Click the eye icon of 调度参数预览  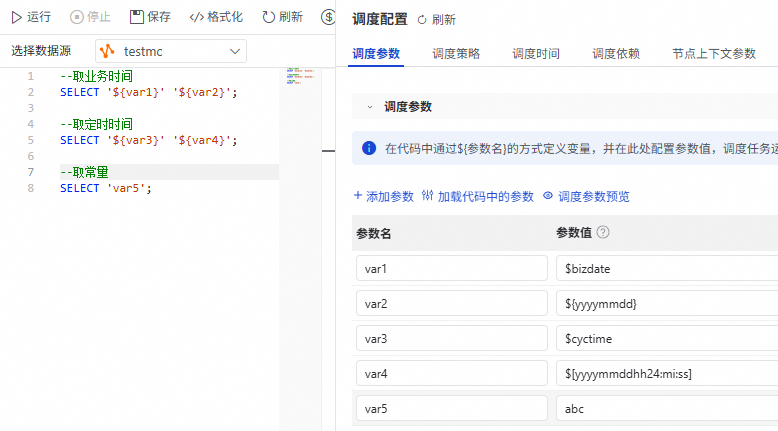[548, 195]
